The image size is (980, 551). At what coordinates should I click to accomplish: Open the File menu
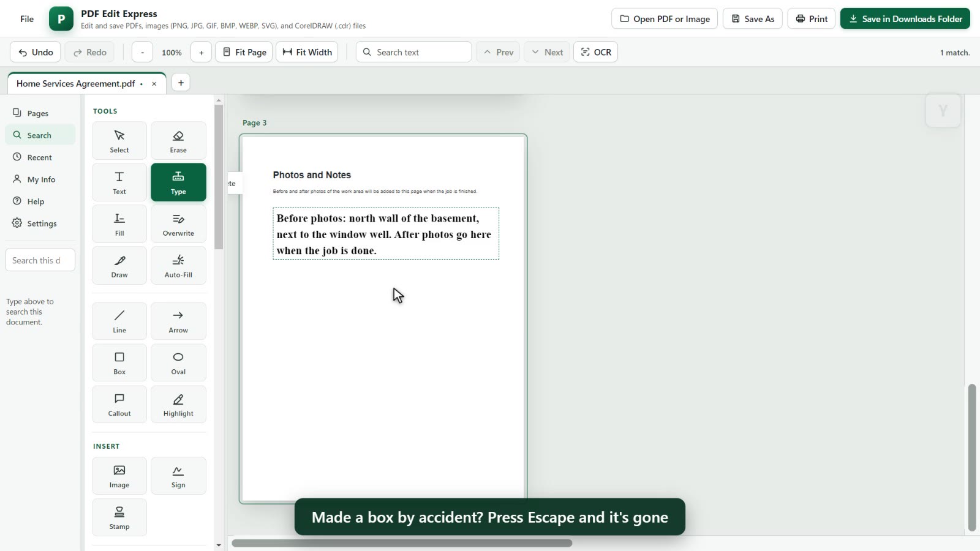click(27, 19)
